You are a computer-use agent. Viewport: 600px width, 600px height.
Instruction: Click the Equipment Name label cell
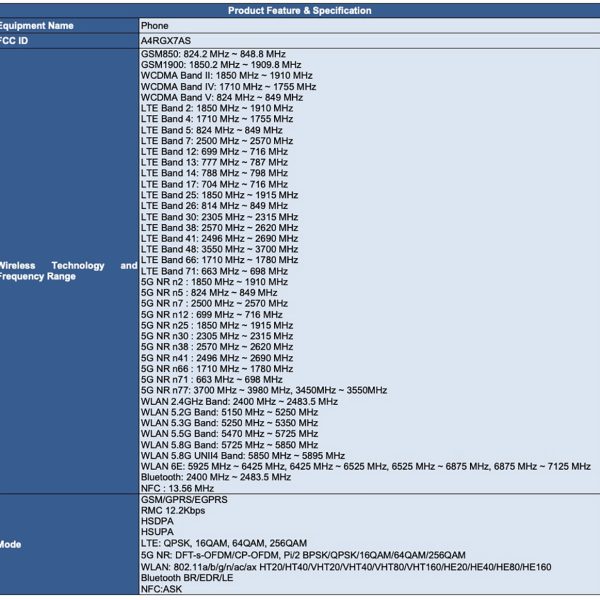[x=36, y=25]
